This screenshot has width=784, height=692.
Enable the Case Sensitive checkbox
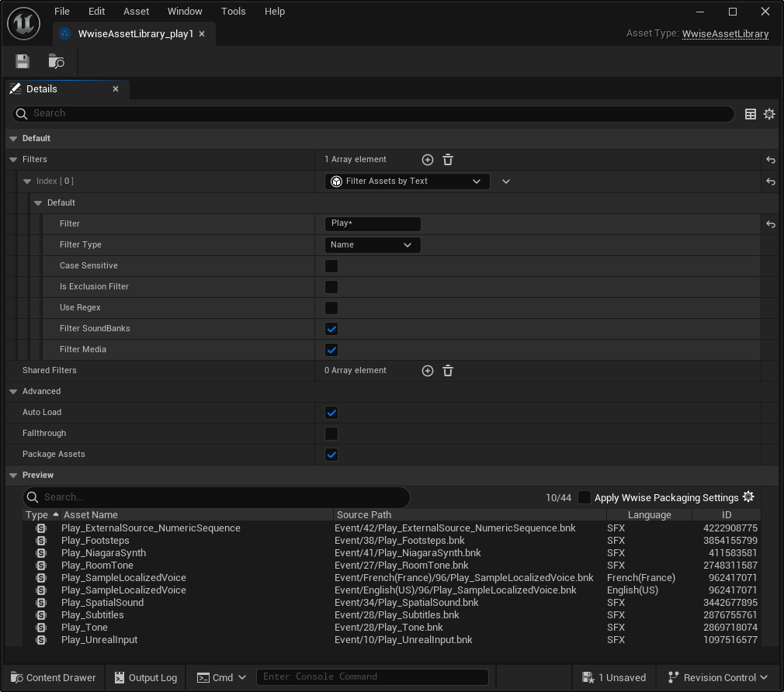pos(331,266)
